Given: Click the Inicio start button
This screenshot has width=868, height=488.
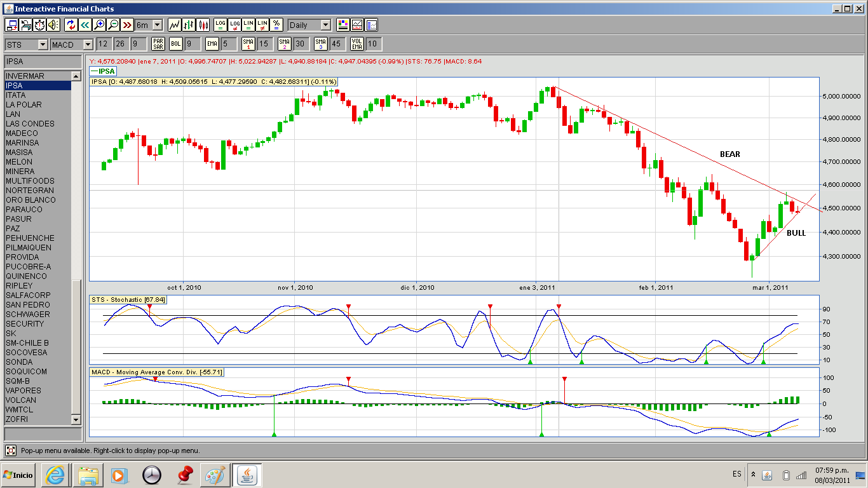Looking at the screenshot, I should (18, 475).
